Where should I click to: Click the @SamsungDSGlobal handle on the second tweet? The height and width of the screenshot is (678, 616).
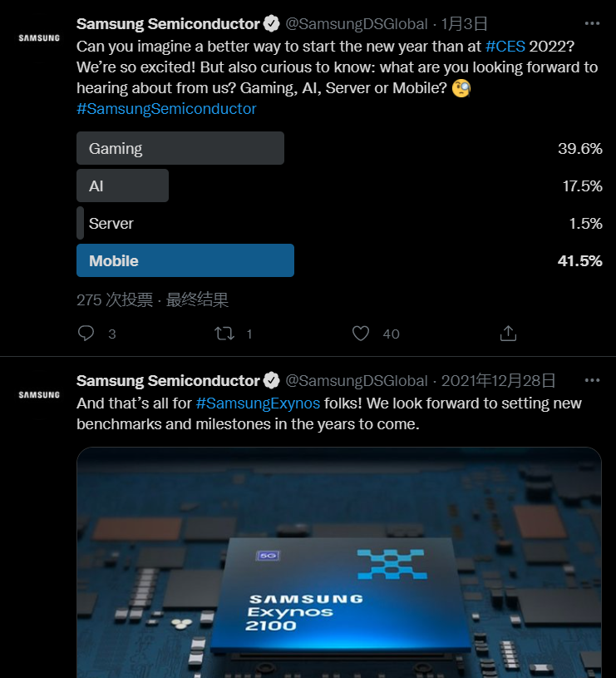point(357,380)
